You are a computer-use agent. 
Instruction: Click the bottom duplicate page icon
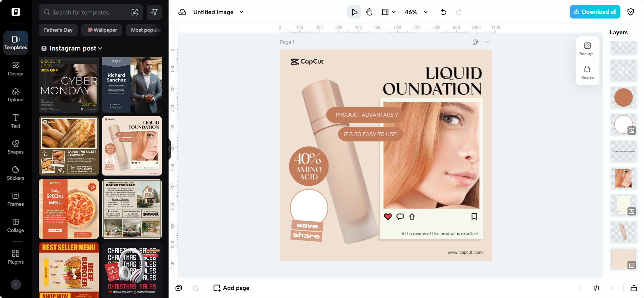[179, 288]
